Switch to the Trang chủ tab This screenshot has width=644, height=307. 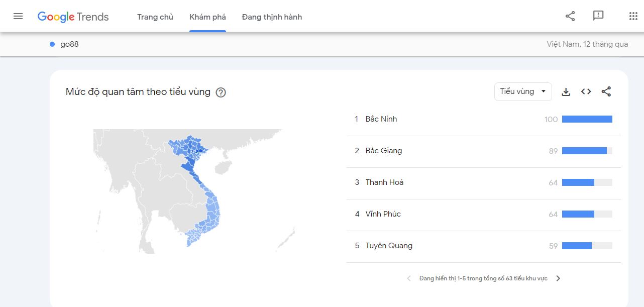click(155, 17)
